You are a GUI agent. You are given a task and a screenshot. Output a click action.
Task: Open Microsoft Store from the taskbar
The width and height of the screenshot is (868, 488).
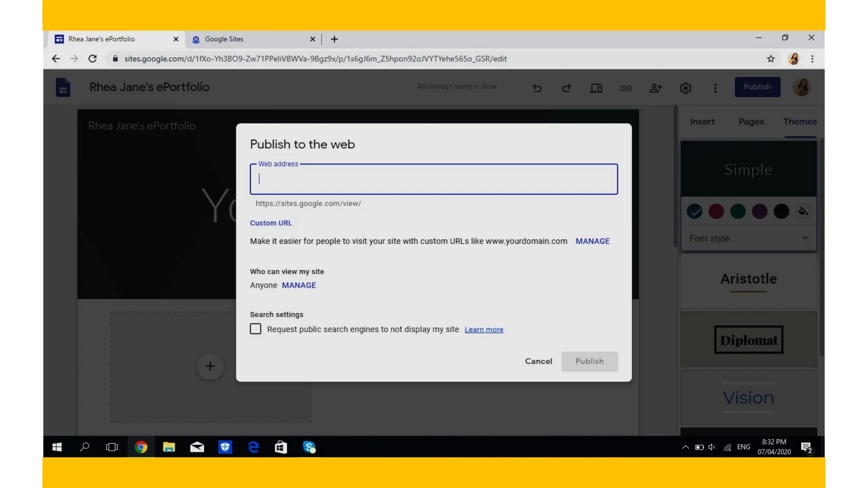click(281, 447)
